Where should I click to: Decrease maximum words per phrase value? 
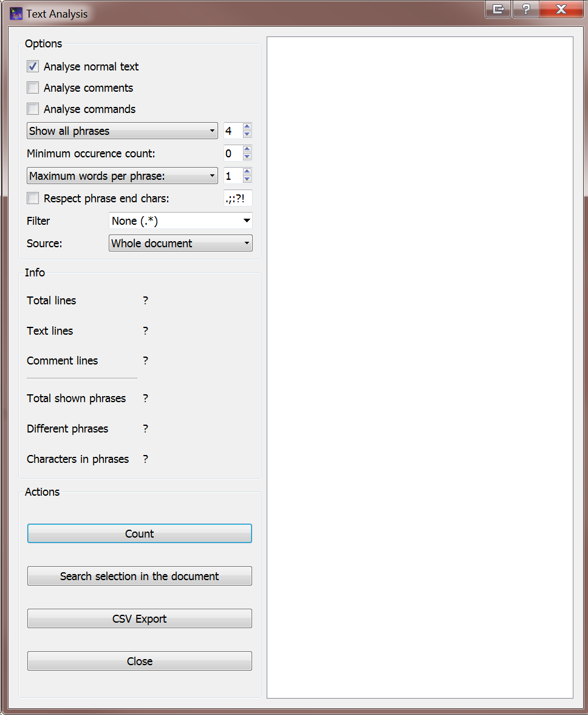[x=247, y=179]
